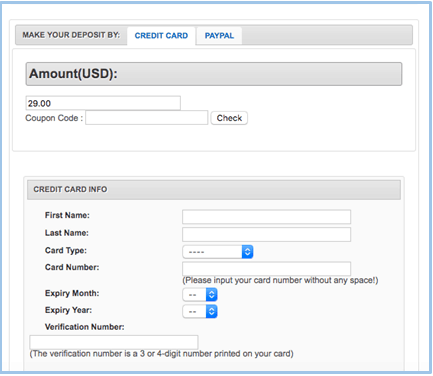This screenshot has width=433, height=376.
Task: Click the 'First Name:' label
Action: coord(67,215)
